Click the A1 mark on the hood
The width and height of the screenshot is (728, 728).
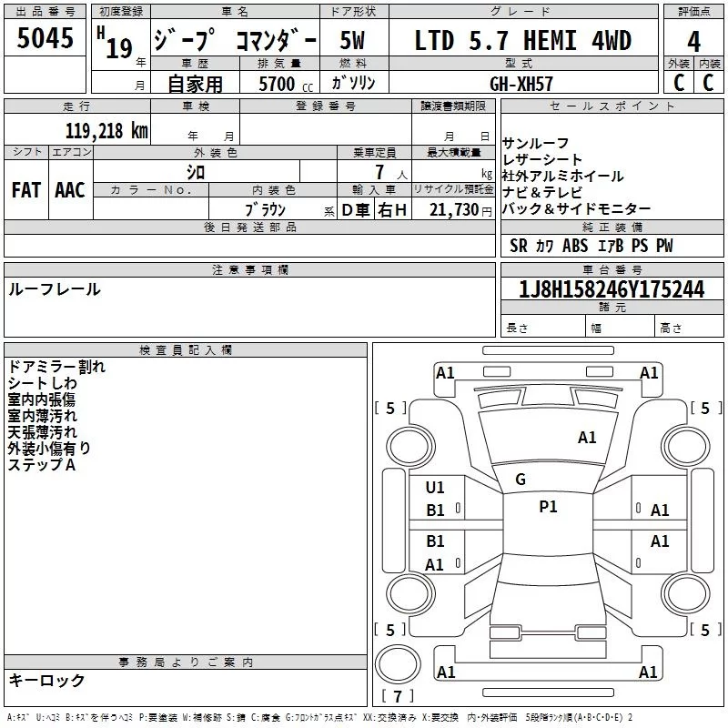(x=587, y=438)
